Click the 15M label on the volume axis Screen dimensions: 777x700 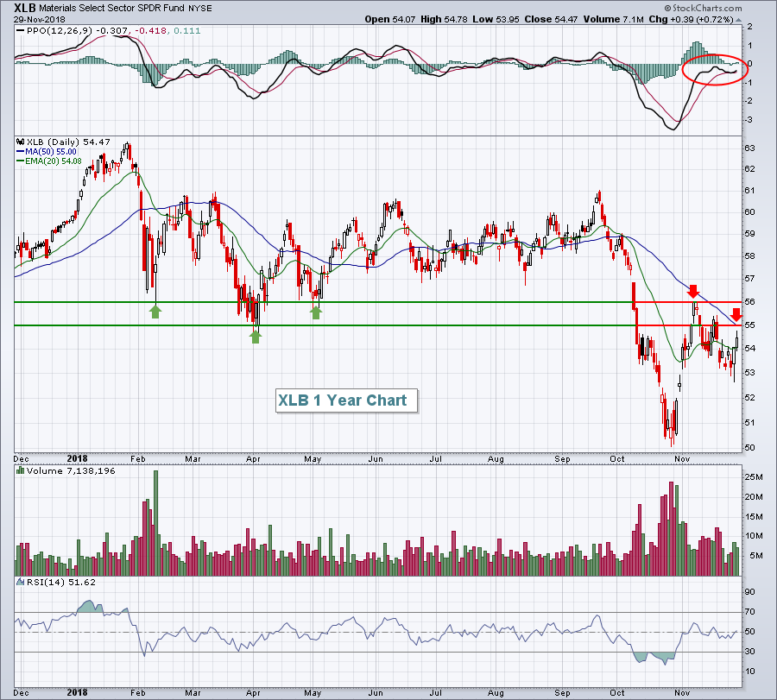coord(753,517)
